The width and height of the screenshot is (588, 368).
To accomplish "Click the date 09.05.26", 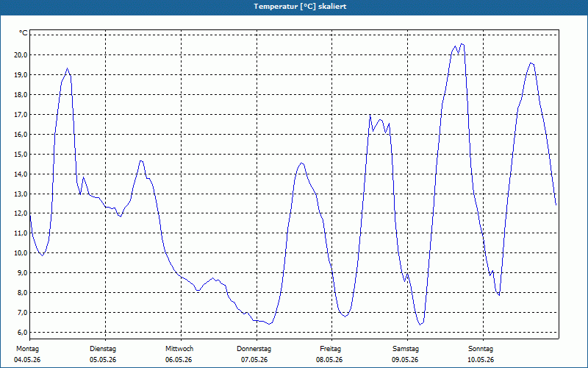I will click(x=405, y=360).
